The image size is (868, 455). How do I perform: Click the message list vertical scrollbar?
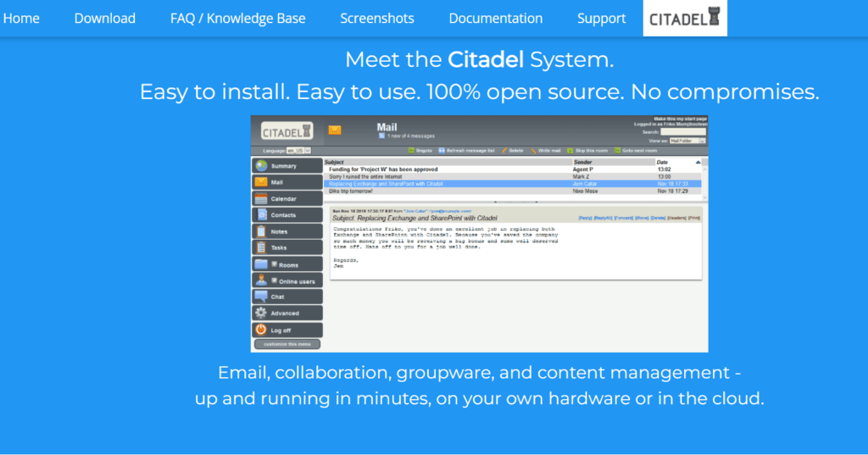pyautogui.click(x=704, y=181)
